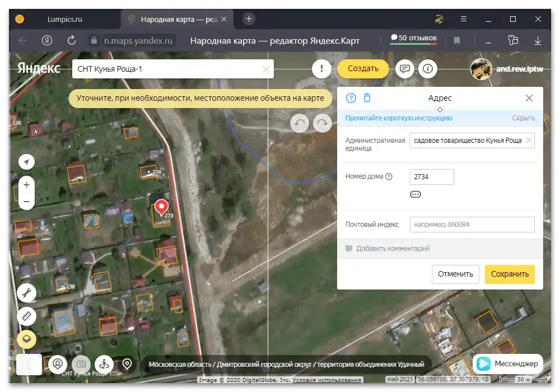Screen dimensions: 560x392
Task: Open Номер дома help tooltip icon
Action: coord(389,176)
